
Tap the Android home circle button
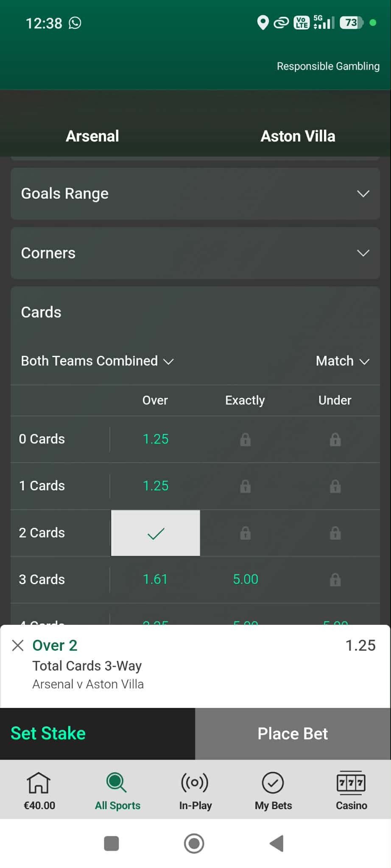coord(194,843)
